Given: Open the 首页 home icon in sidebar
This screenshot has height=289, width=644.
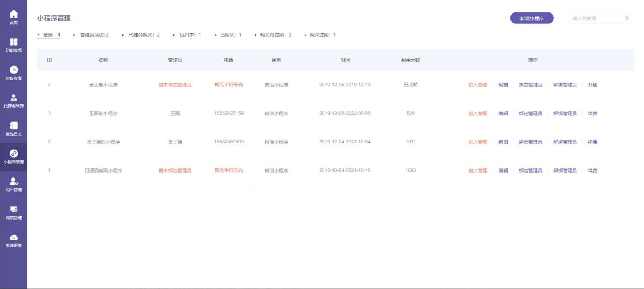Looking at the screenshot, I should point(14,15).
